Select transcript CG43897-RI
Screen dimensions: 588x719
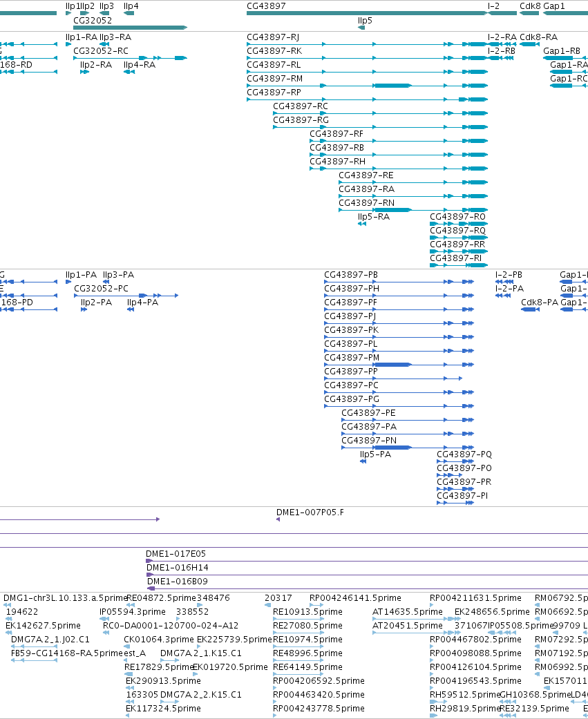456,258
